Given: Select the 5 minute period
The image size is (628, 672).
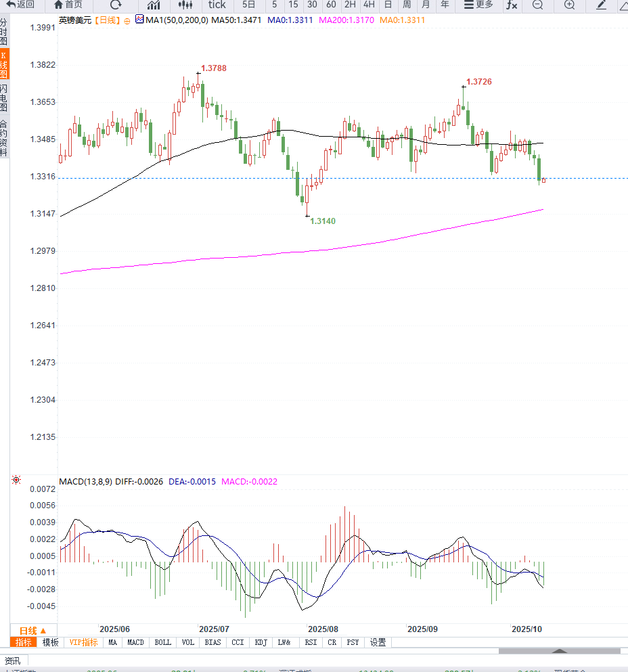Looking at the screenshot, I should tap(274, 5).
